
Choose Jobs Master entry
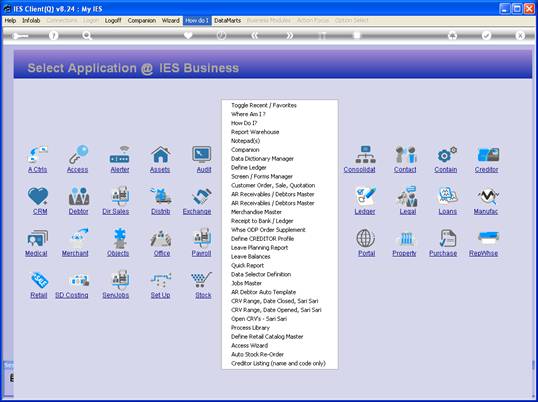(x=246, y=283)
